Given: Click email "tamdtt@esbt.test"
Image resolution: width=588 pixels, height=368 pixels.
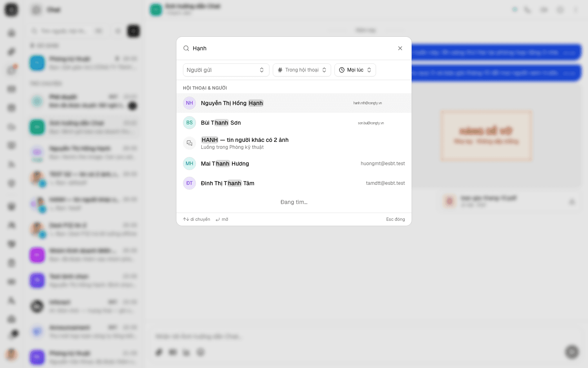Looking at the screenshot, I should tap(385, 183).
